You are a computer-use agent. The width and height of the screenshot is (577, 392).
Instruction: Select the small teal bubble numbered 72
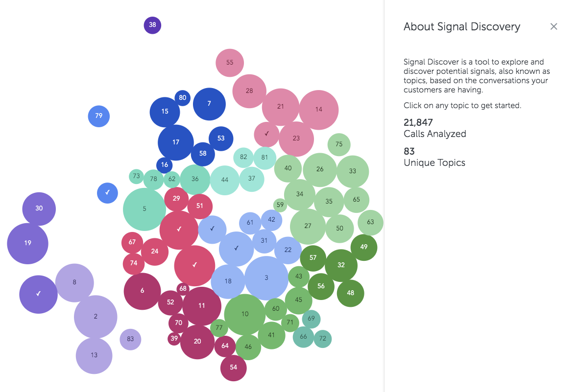point(323,339)
